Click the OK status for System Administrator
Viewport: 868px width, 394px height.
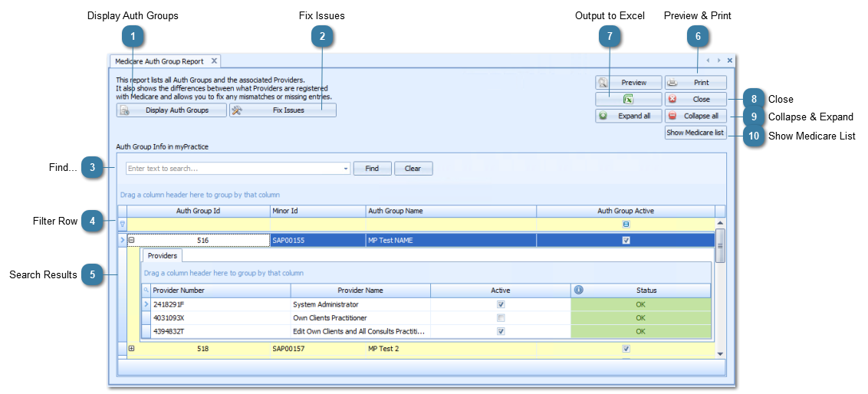pos(640,304)
